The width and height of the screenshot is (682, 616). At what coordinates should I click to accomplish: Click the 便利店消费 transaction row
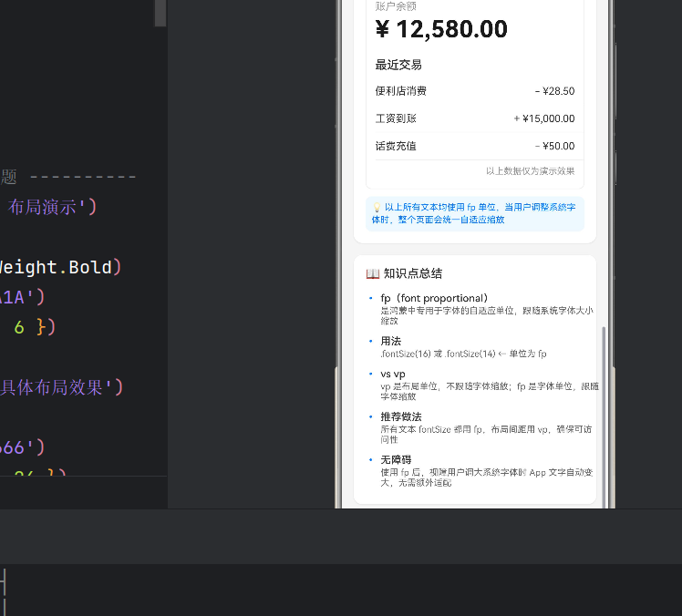(x=475, y=91)
